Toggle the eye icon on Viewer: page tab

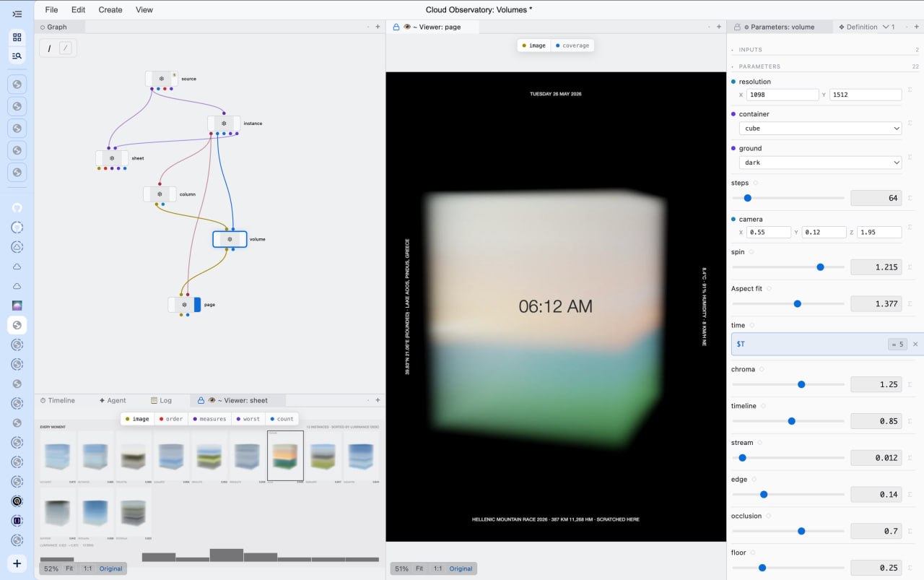(407, 27)
